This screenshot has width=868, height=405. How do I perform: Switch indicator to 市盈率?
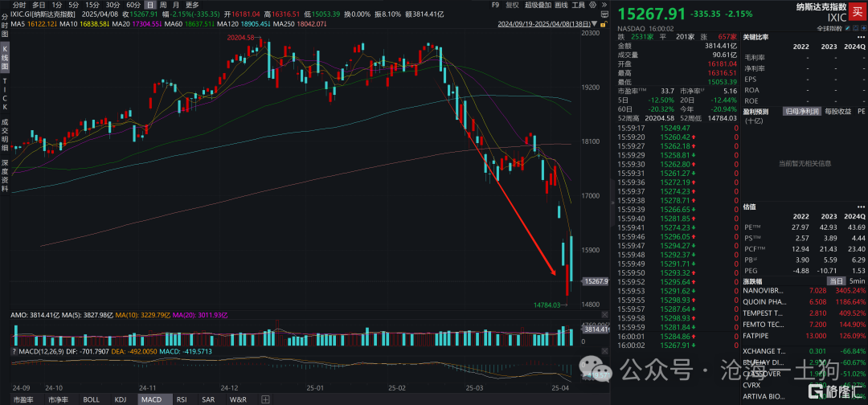[x=23, y=399]
